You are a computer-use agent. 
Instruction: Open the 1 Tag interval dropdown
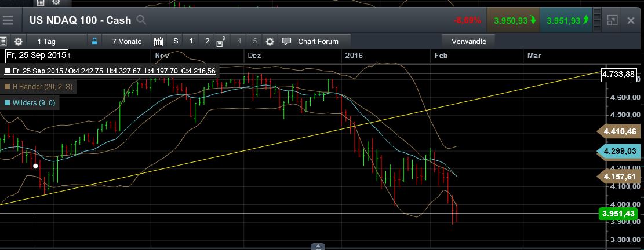[56, 42]
